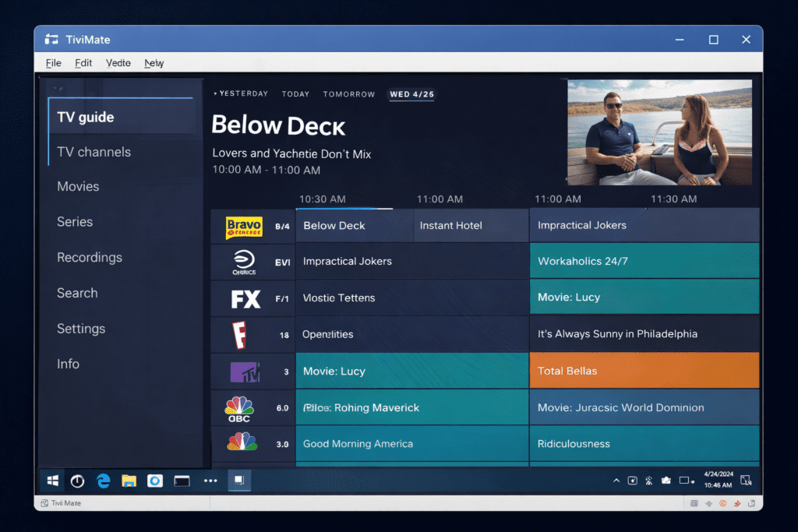Open File Explorer folder icon

tap(129, 481)
